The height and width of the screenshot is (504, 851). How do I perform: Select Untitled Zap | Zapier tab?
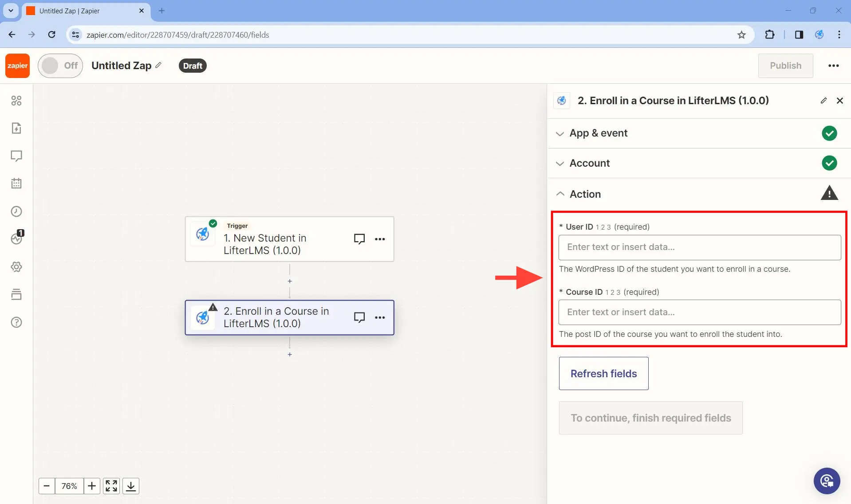pos(86,11)
